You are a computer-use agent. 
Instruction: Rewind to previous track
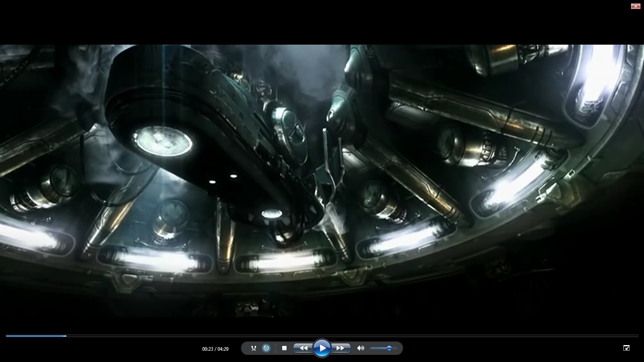(x=303, y=348)
